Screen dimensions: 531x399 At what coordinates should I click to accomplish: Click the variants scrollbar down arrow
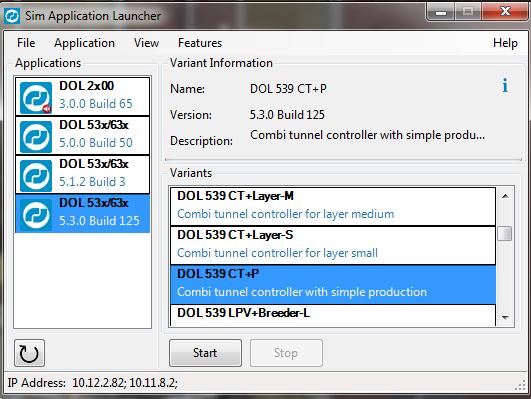pyautogui.click(x=505, y=317)
